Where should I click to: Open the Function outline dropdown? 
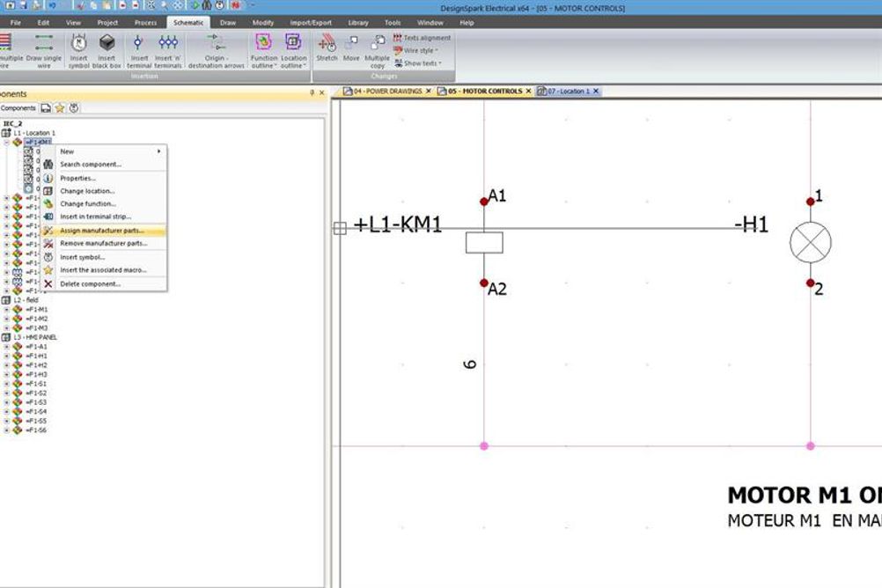pyautogui.click(x=264, y=51)
